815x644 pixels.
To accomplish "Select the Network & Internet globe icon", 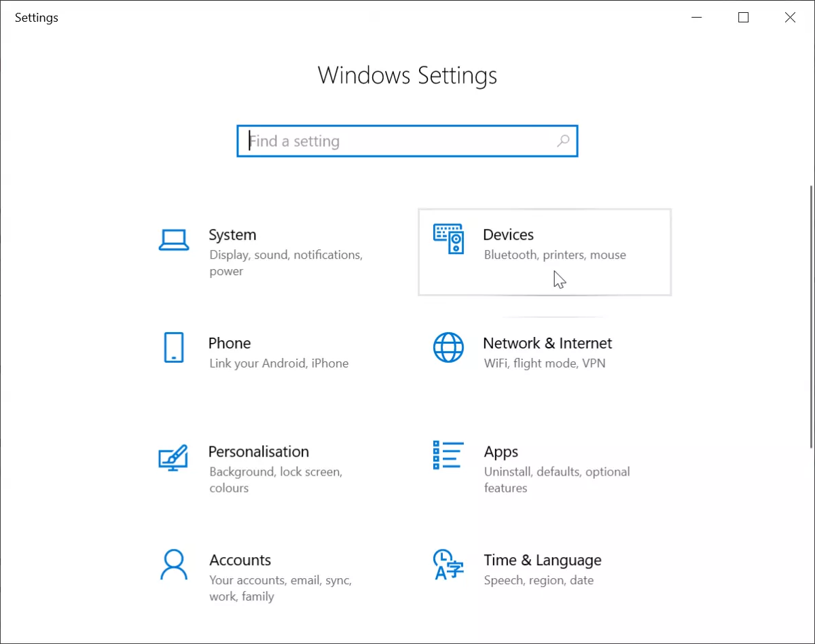I will coord(448,347).
